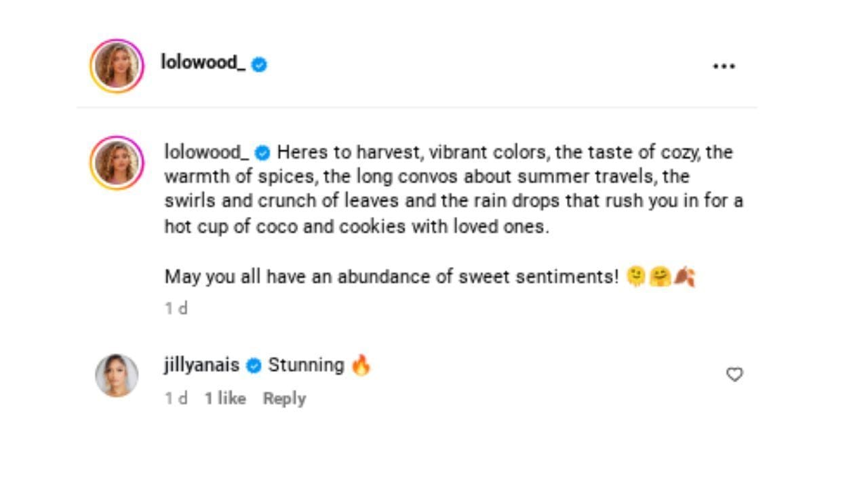Click jillyanais's verified checkmark

tap(254, 365)
